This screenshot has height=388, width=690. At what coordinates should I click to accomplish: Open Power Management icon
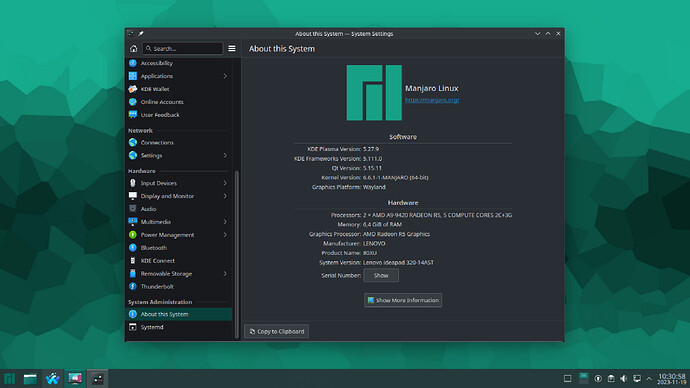coord(132,235)
